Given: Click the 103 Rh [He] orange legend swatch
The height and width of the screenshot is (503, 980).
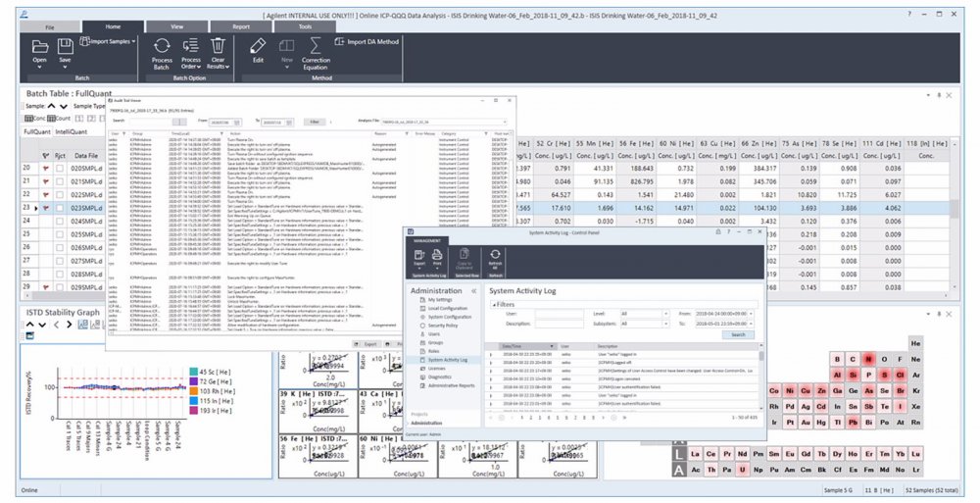Looking at the screenshot, I should 194,391.
